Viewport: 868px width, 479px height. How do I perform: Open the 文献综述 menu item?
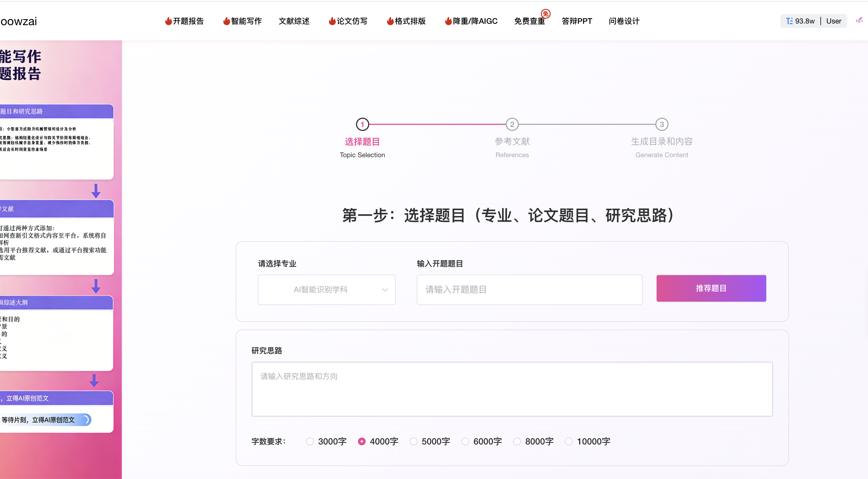pos(293,21)
